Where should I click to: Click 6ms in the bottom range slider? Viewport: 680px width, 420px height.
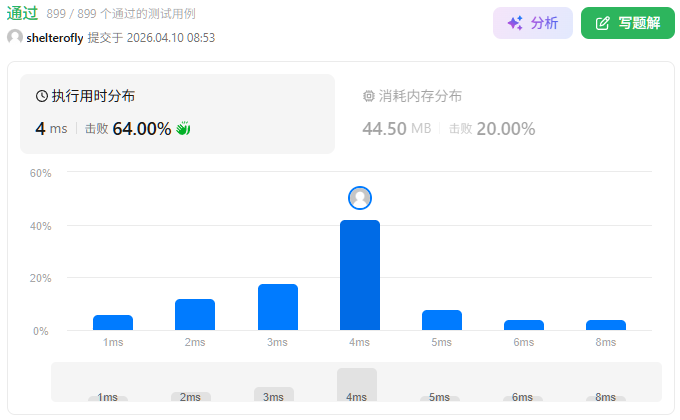pos(522,397)
